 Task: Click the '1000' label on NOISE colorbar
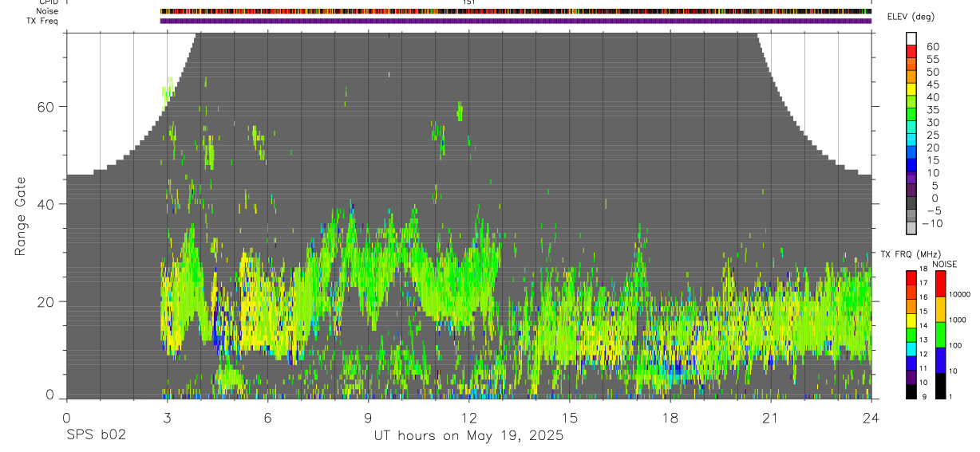tap(958, 320)
